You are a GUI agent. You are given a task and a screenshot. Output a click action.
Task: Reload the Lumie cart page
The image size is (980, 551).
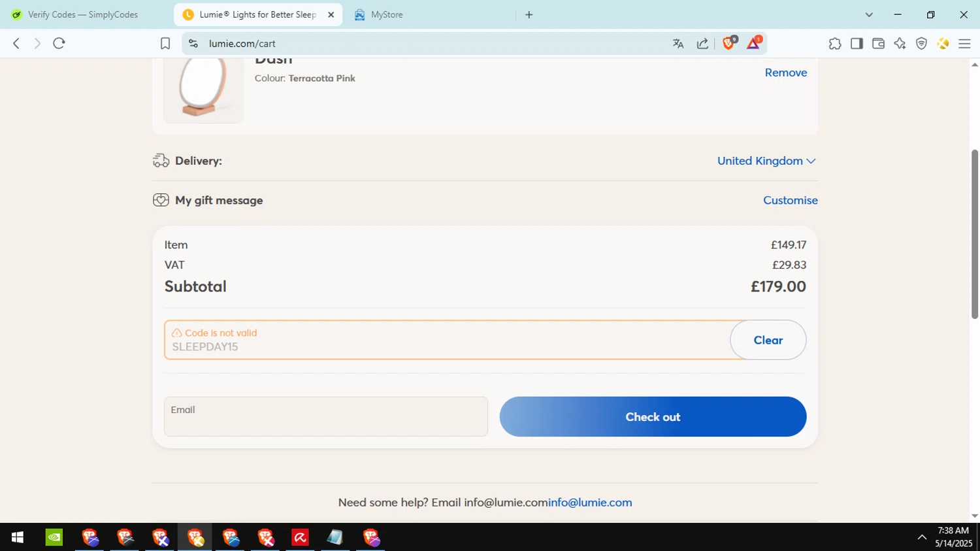(59, 43)
